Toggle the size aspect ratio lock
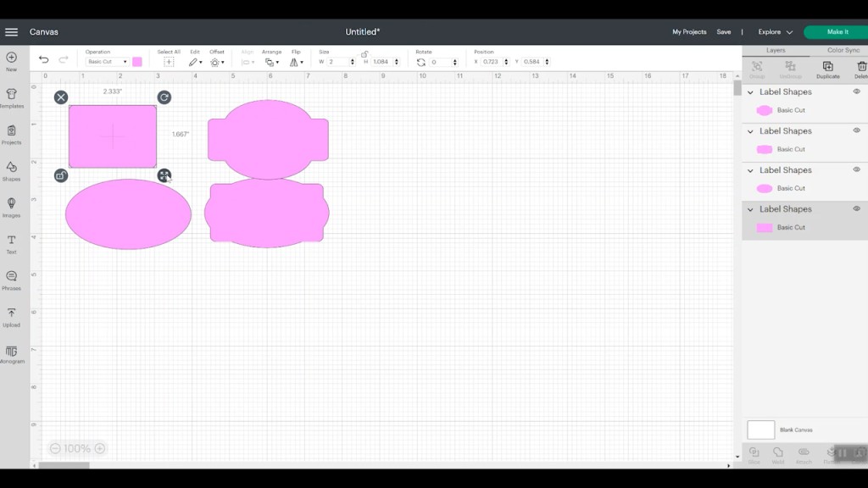 tap(364, 53)
